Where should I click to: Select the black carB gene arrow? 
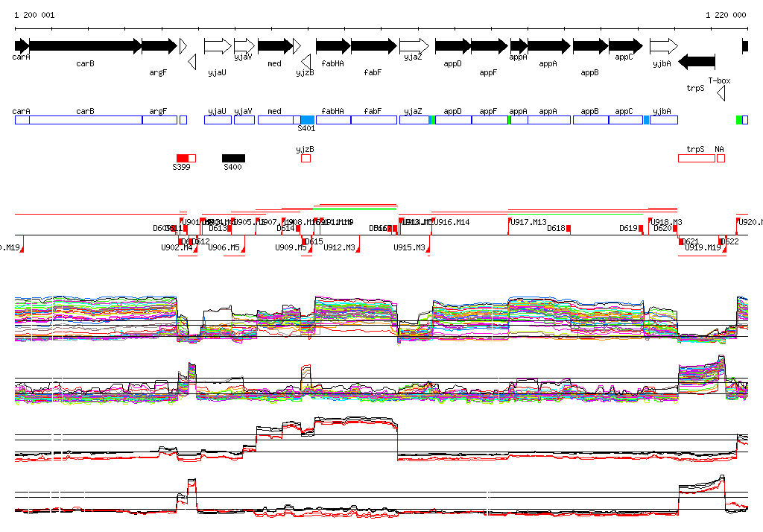pos(85,46)
